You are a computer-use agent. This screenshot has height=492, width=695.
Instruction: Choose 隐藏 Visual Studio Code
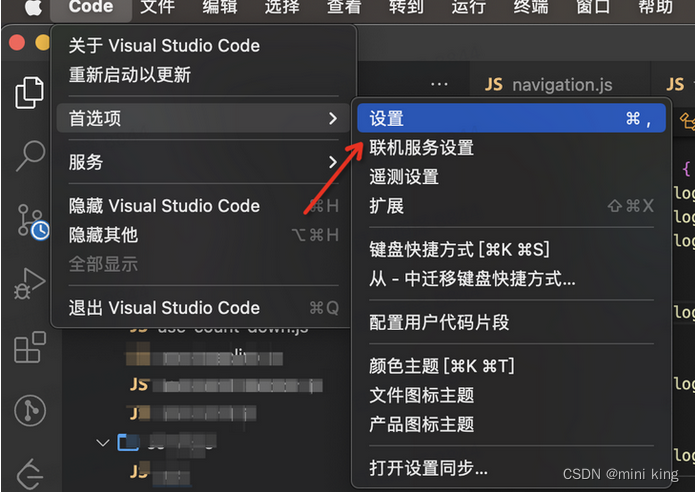(203, 206)
